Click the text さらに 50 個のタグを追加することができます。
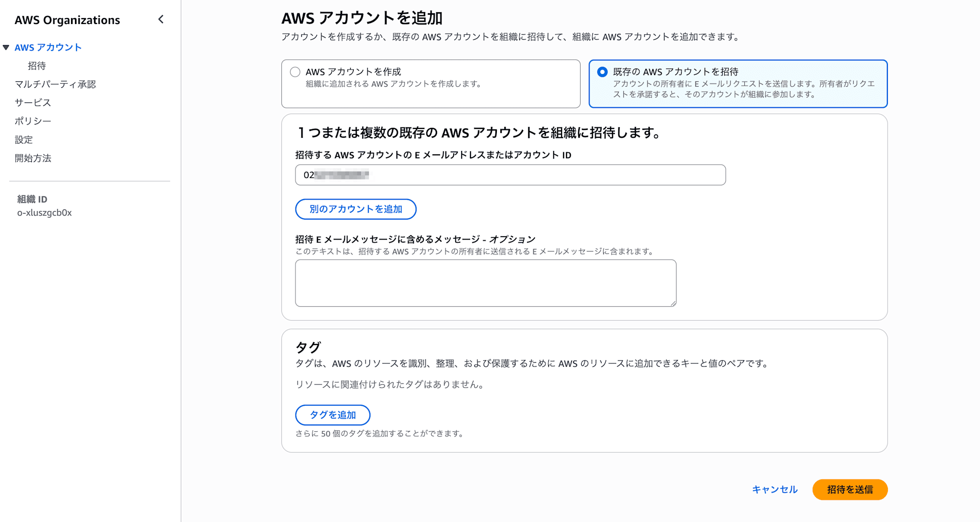 coord(380,434)
